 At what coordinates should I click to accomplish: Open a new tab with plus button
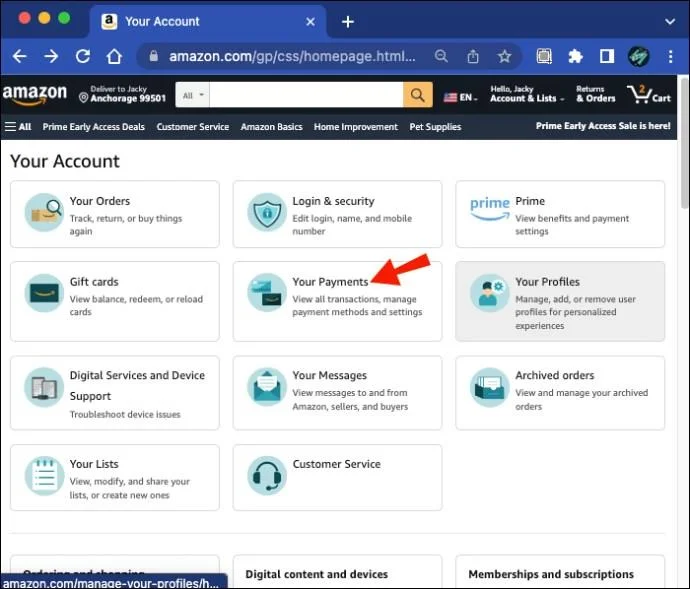tap(348, 22)
